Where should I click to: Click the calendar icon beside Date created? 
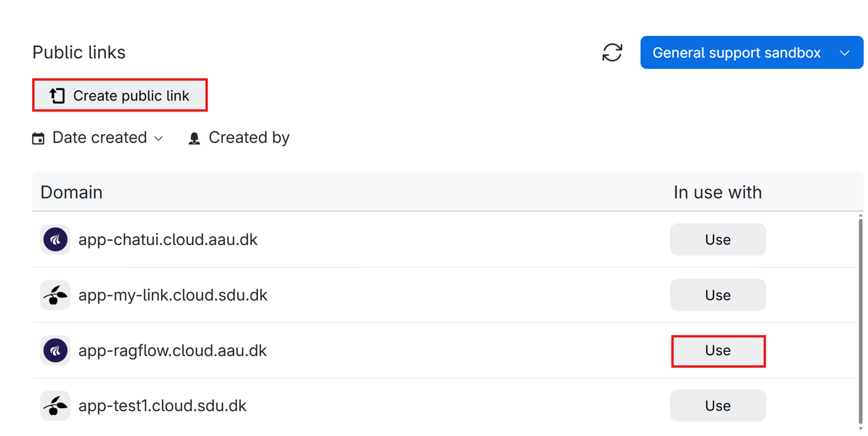[38, 138]
